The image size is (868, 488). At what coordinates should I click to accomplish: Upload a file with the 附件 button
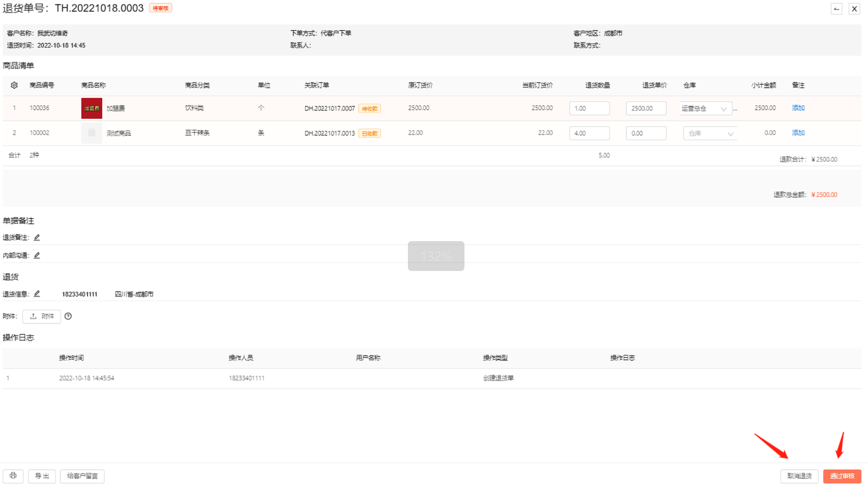pos(42,316)
